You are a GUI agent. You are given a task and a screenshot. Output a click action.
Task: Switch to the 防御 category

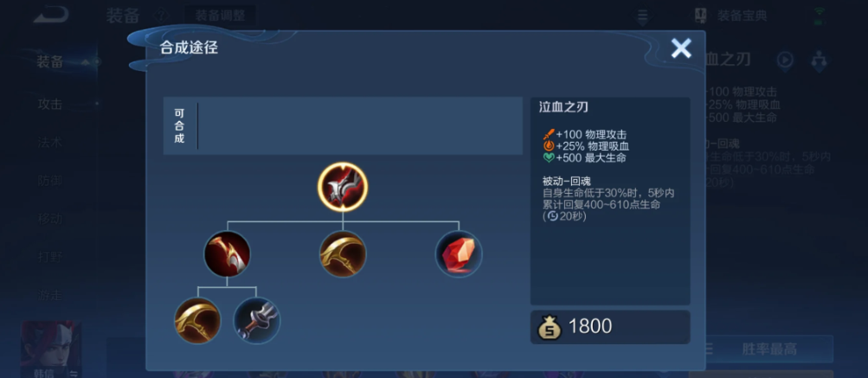[50, 181]
